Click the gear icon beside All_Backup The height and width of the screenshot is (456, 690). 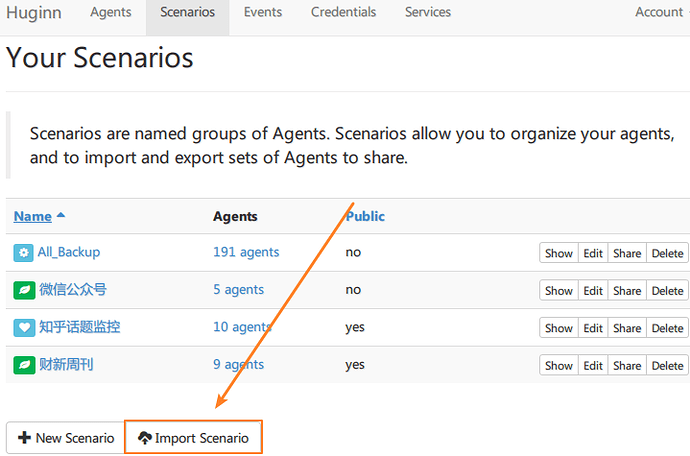tap(23, 252)
